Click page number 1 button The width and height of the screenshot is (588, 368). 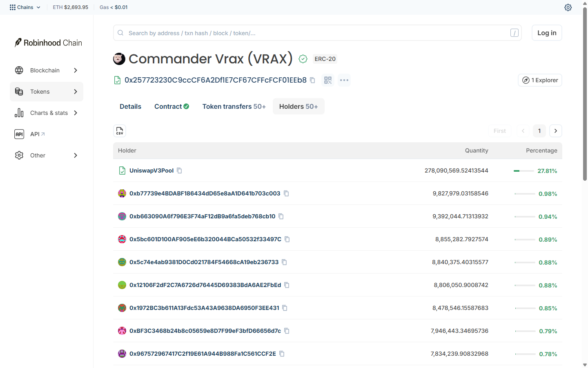[539, 131]
